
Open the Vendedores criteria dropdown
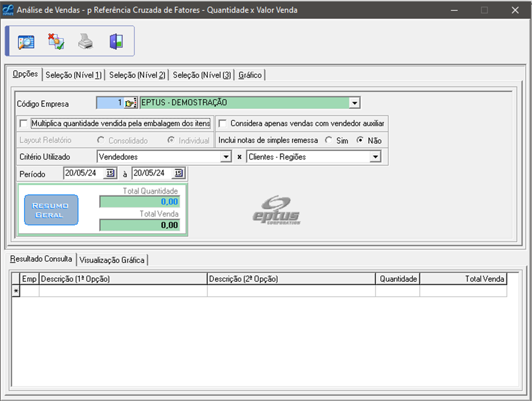coord(226,157)
